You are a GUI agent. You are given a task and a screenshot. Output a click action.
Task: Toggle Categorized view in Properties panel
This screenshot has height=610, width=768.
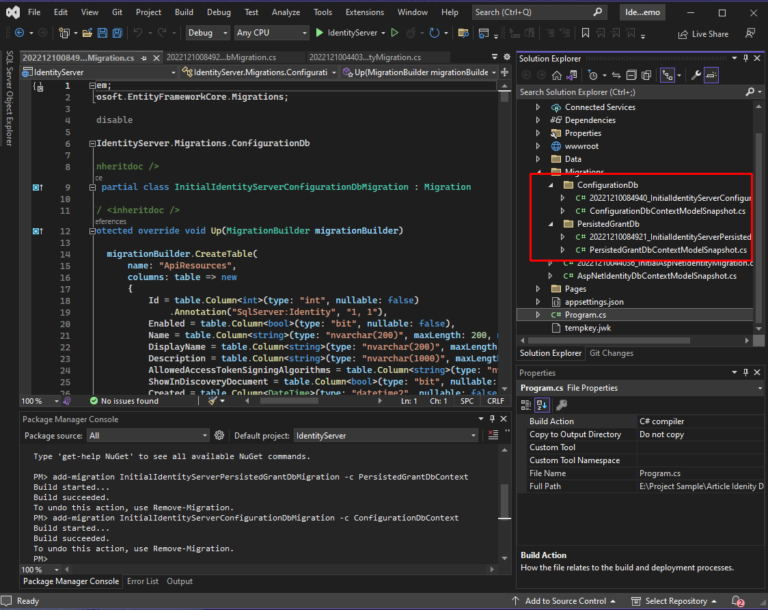pyautogui.click(x=528, y=405)
